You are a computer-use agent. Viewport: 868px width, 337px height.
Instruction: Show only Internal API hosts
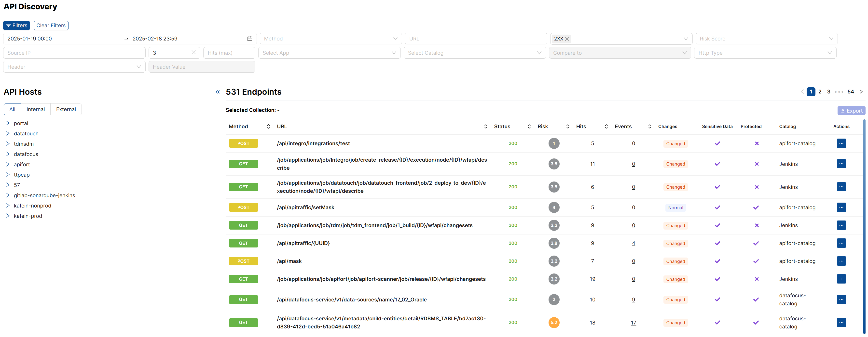click(x=35, y=109)
